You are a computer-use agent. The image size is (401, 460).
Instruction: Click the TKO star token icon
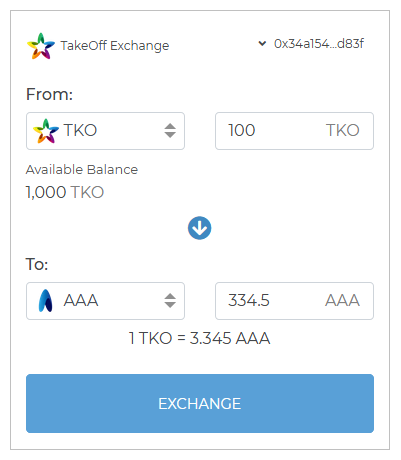(46, 131)
